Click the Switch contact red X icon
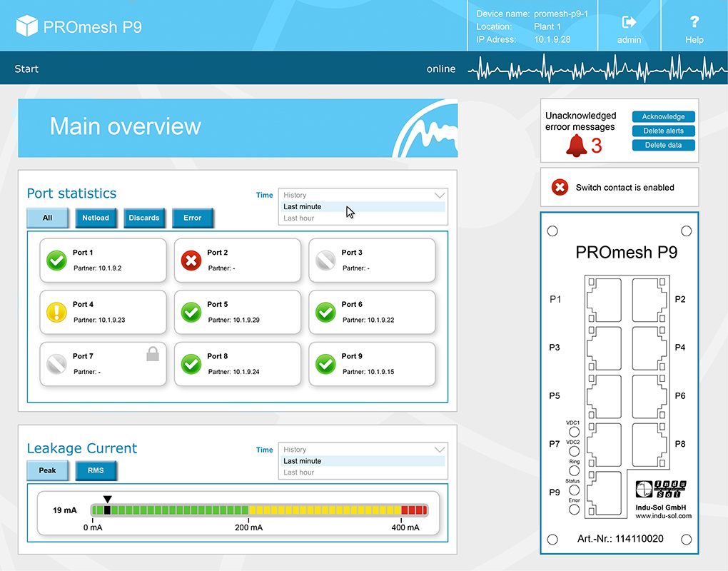Viewport: 728px width, 571px height. point(560,188)
